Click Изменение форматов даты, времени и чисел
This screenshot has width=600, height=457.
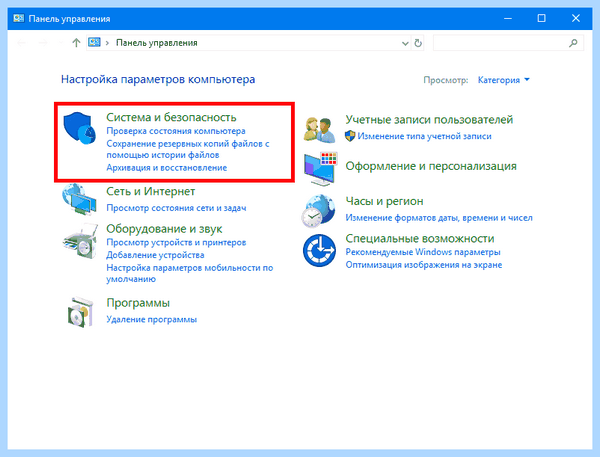point(439,218)
